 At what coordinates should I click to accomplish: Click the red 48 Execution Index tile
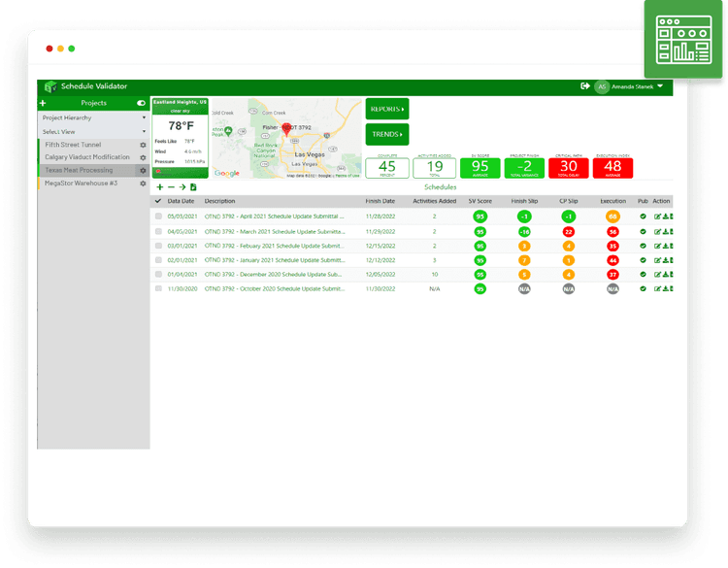point(612,168)
